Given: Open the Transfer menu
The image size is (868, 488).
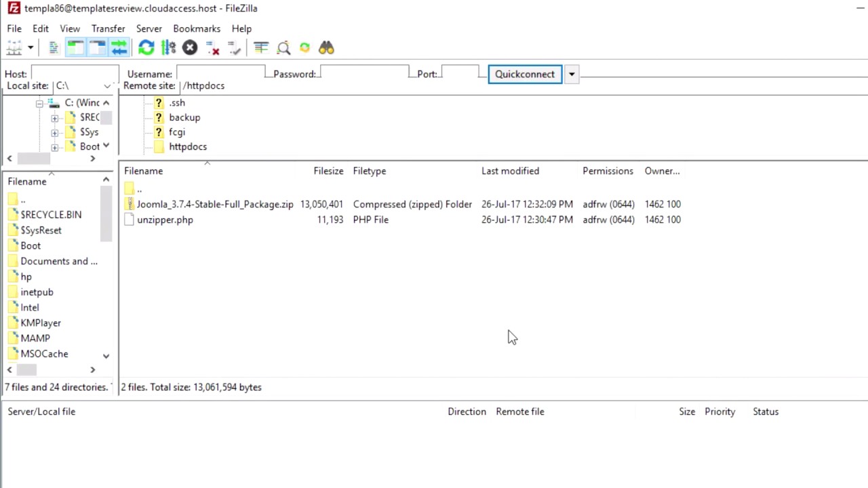Looking at the screenshot, I should (108, 28).
